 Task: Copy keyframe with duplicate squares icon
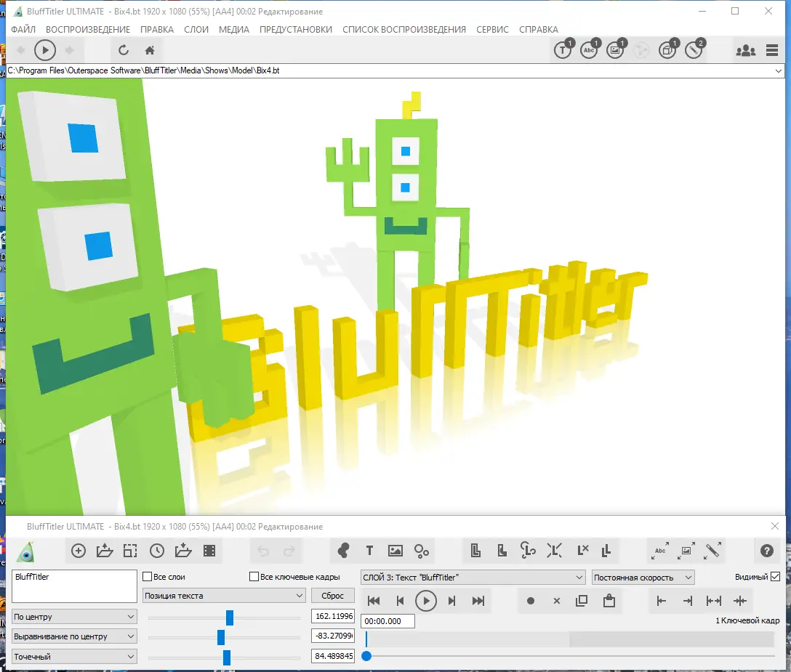click(582, 601)
